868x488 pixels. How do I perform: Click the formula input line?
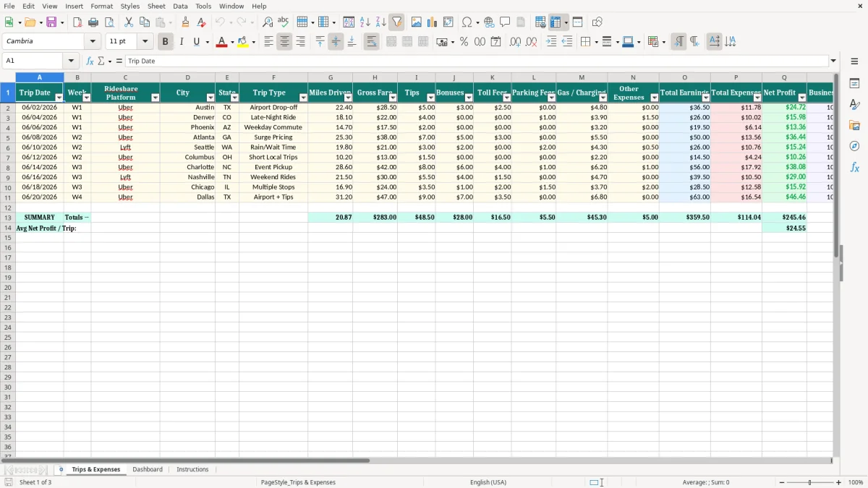coord(476,61)
